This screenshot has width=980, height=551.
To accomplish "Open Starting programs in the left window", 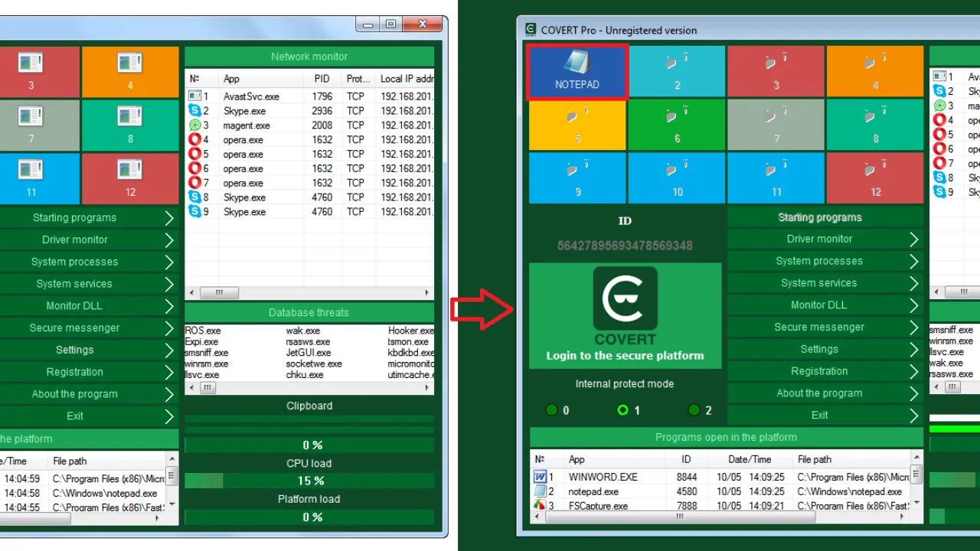I will pos(89,218).
